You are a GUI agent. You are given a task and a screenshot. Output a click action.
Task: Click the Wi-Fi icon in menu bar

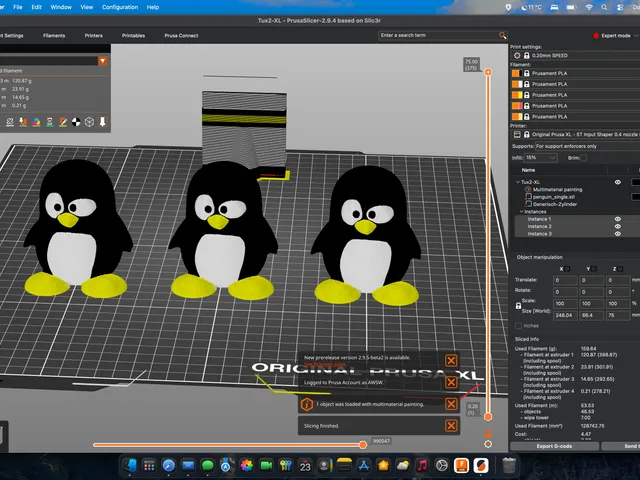(x=589, y=7)
